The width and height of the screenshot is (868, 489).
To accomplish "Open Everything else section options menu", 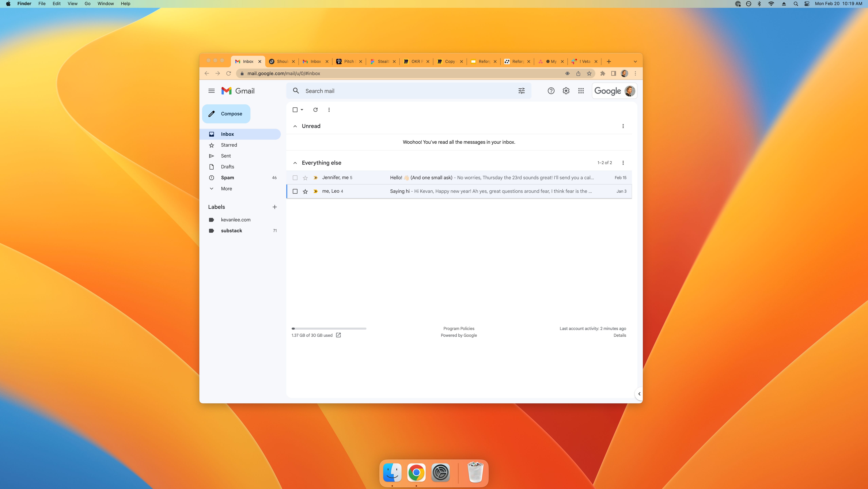I will tap(623, 163).
